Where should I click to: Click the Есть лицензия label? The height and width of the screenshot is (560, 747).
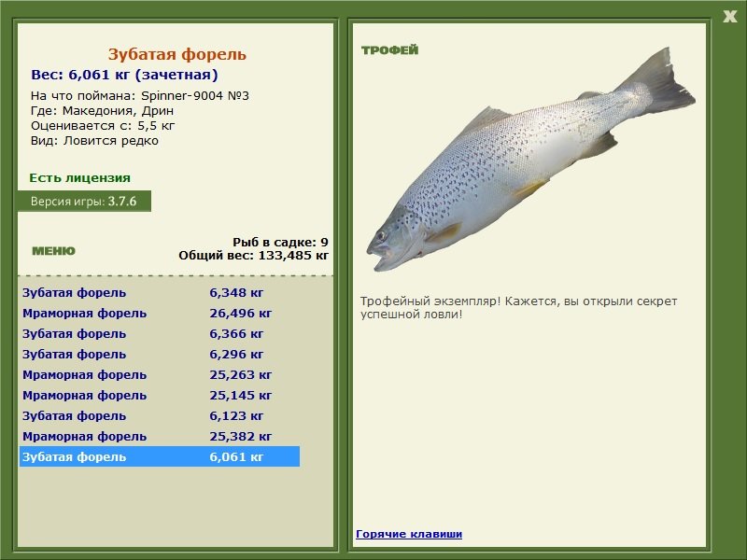tap(79, 177)
